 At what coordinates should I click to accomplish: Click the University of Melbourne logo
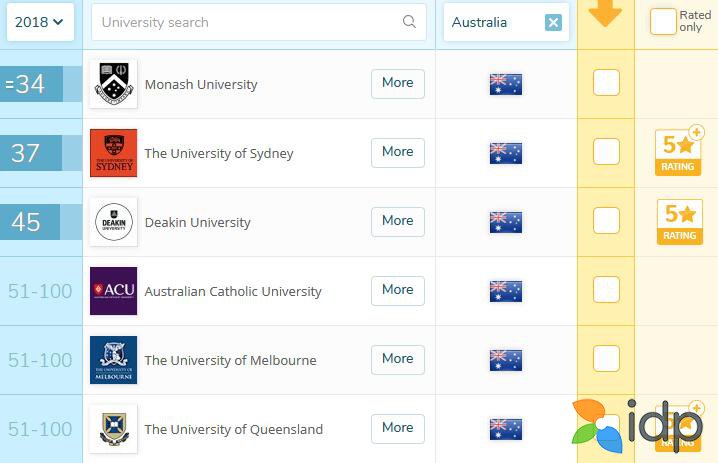[113, 360]
